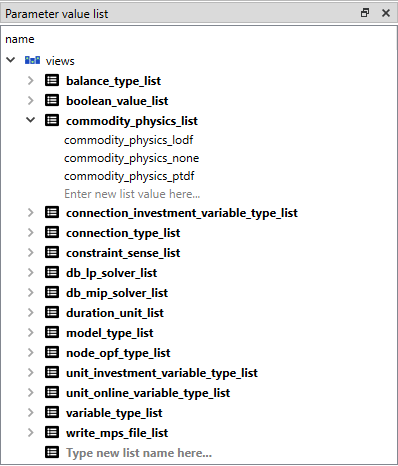Select model_type_list row text
Viewport: 398px width, 466px height.
click(110, 333)
